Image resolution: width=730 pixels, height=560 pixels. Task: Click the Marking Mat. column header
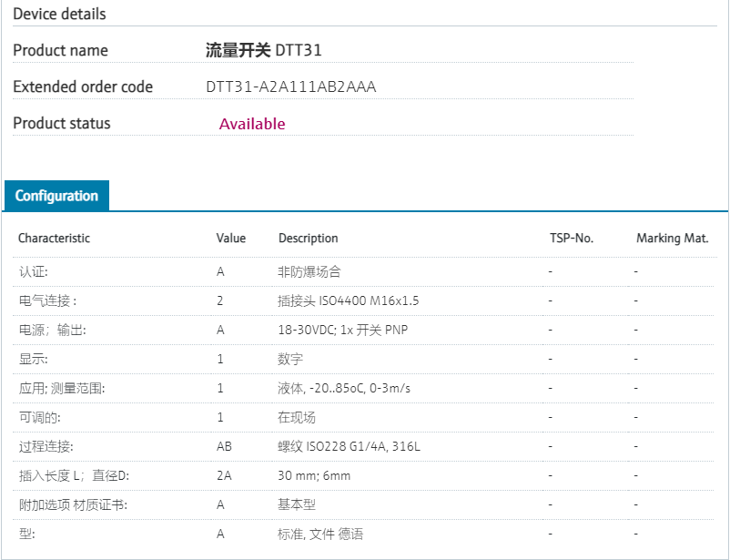coord(672,239)
